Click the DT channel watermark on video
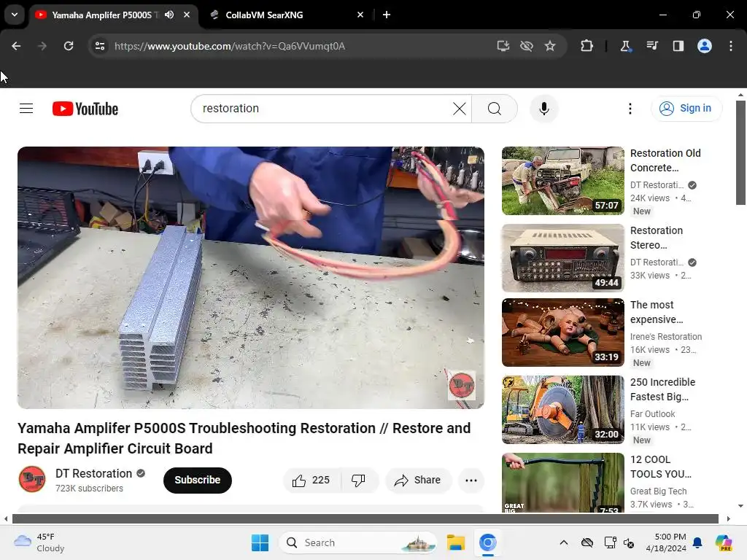Image resolution: width=747 pixels, height=560 pixels. (x=461, y=385)
